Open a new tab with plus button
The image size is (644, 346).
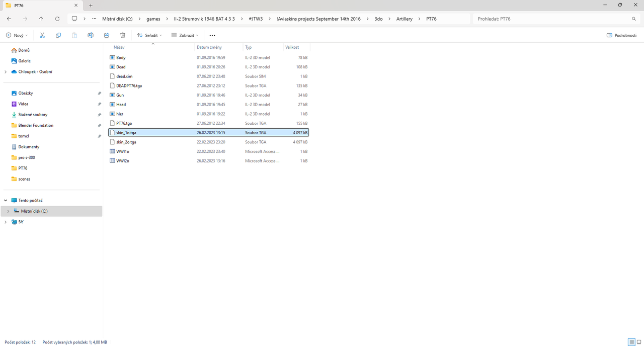91,5
